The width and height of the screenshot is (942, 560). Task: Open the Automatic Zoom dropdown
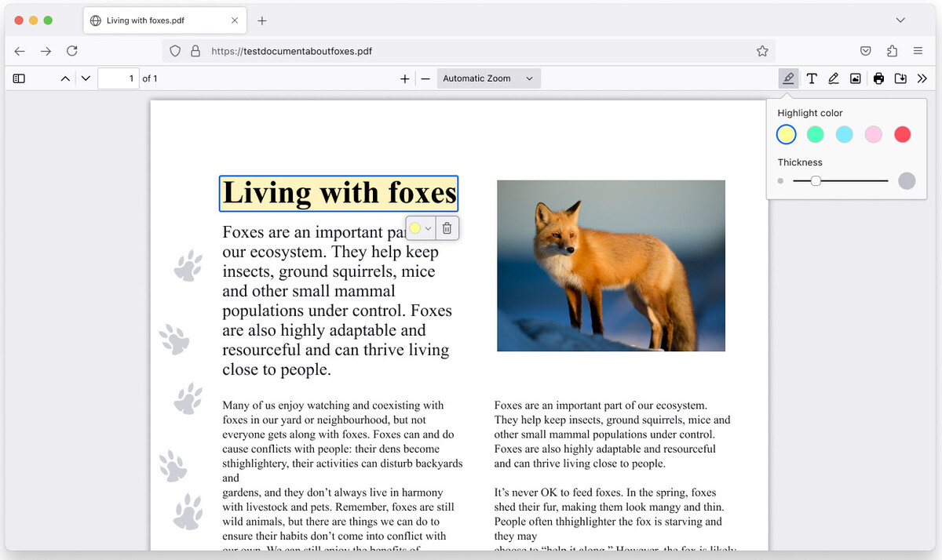[488, 78]
